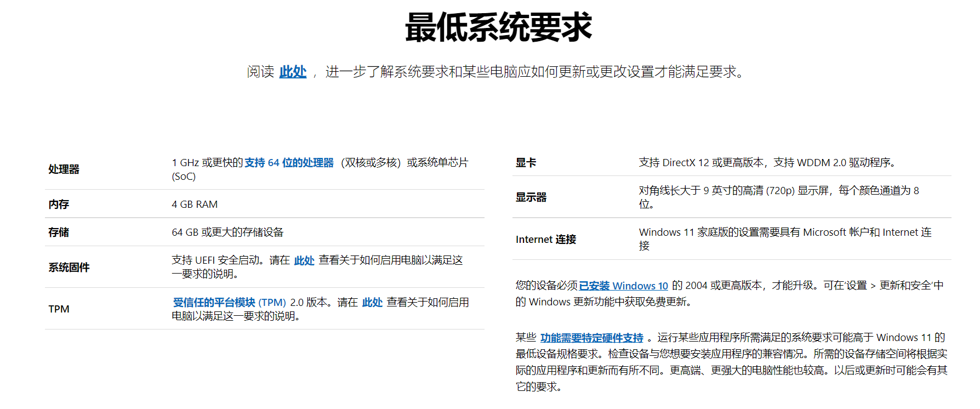The width and height of the screenshot is (980, 409).
Task: Select the TPM row label
Action: point(59,309)
